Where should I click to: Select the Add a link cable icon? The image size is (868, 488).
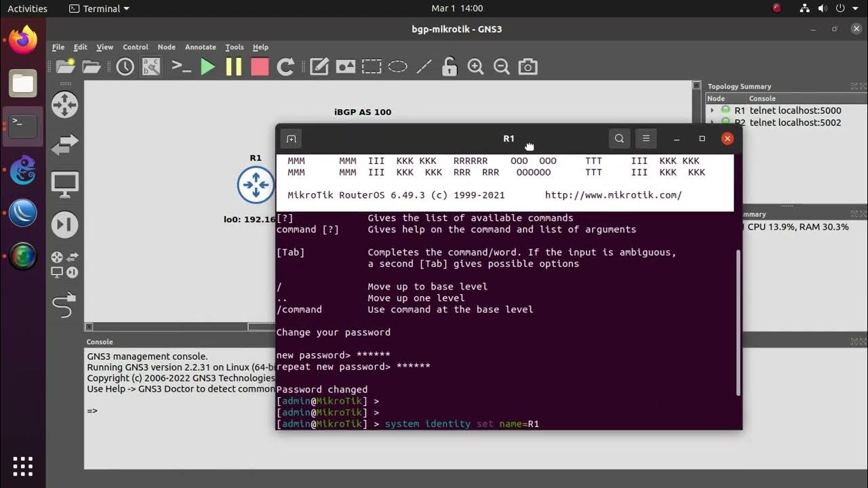tap(64, 305)
